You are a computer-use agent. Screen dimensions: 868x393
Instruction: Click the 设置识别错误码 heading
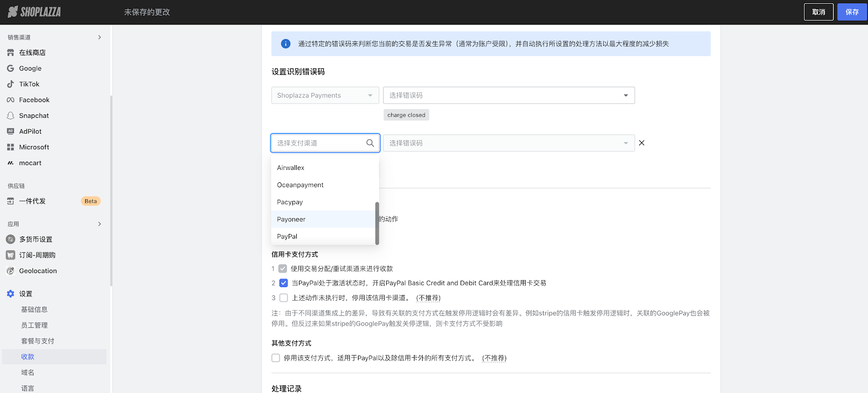[x=298, y=72]
